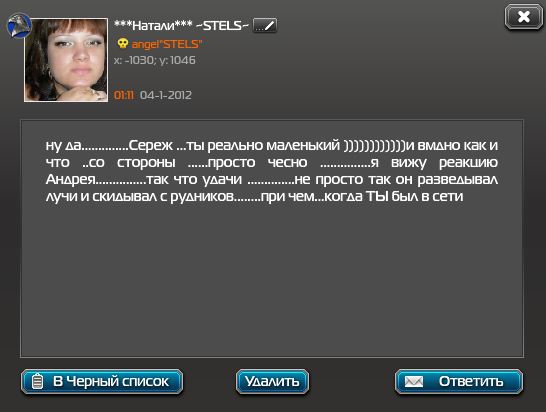Click the yellow skull icon near angel"STELS"

point(122,44)
